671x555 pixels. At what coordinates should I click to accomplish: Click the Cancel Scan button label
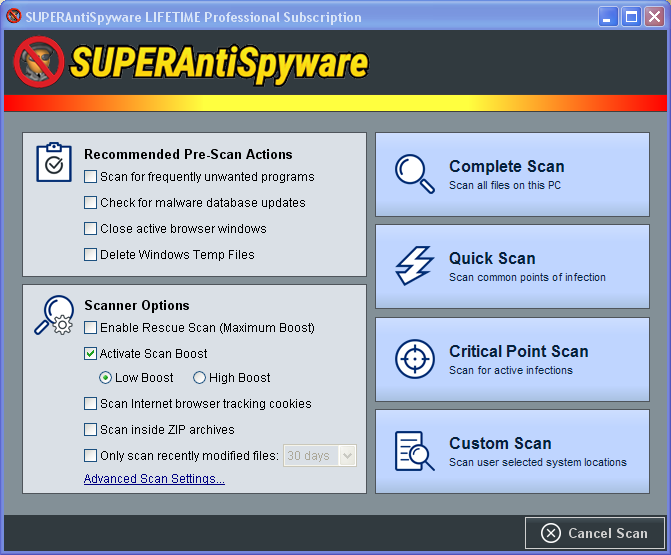pos(608,533)
